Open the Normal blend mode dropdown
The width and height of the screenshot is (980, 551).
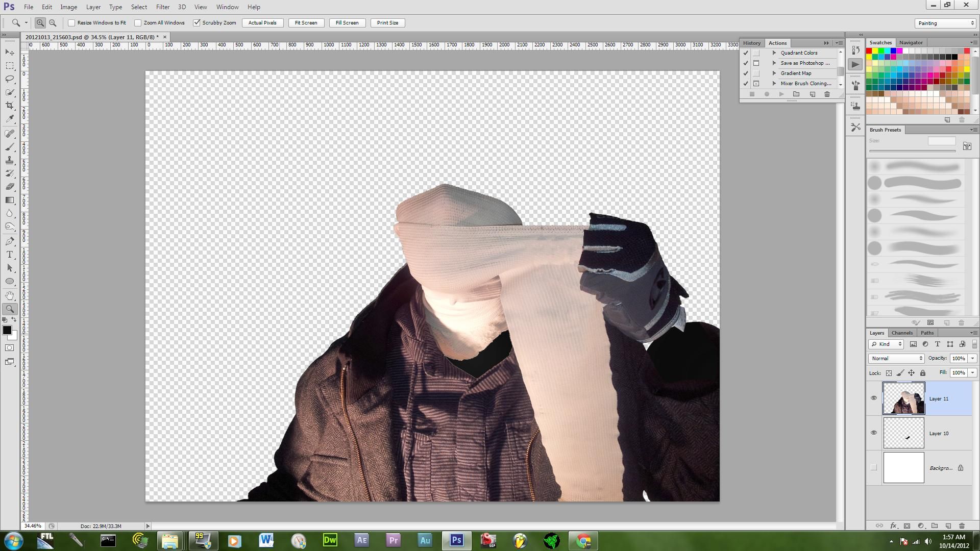(x=896, y=358)
